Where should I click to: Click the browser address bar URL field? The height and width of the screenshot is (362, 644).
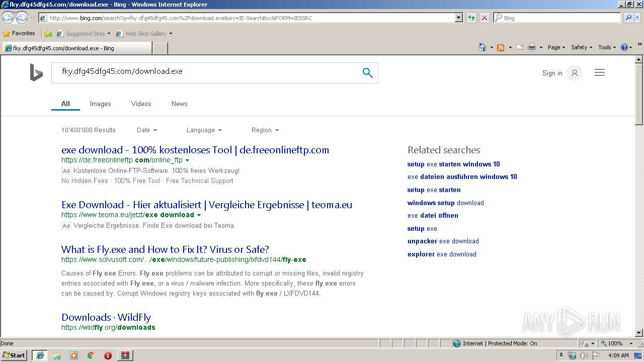click(x=247, y=18)
